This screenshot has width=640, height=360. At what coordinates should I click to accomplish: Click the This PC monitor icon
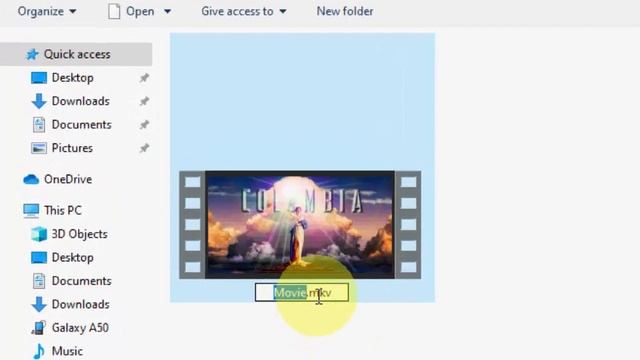click(31, 211)
